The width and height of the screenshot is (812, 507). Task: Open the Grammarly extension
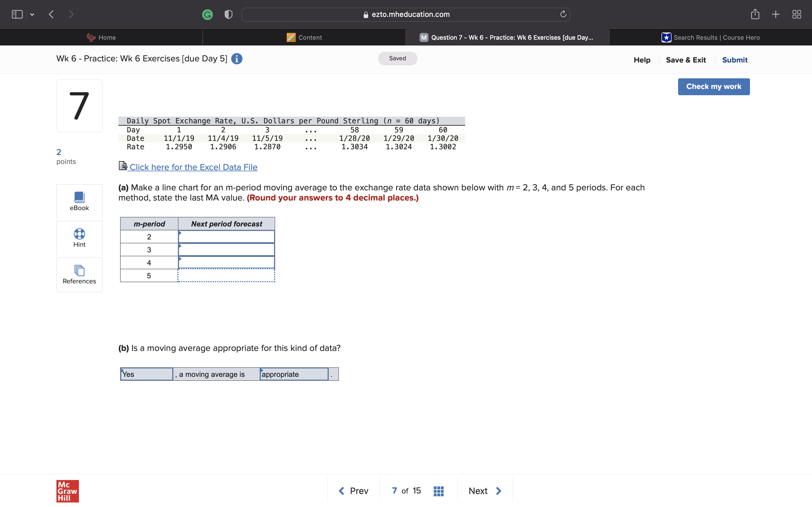pyautogui.click(x=207, y=14)
